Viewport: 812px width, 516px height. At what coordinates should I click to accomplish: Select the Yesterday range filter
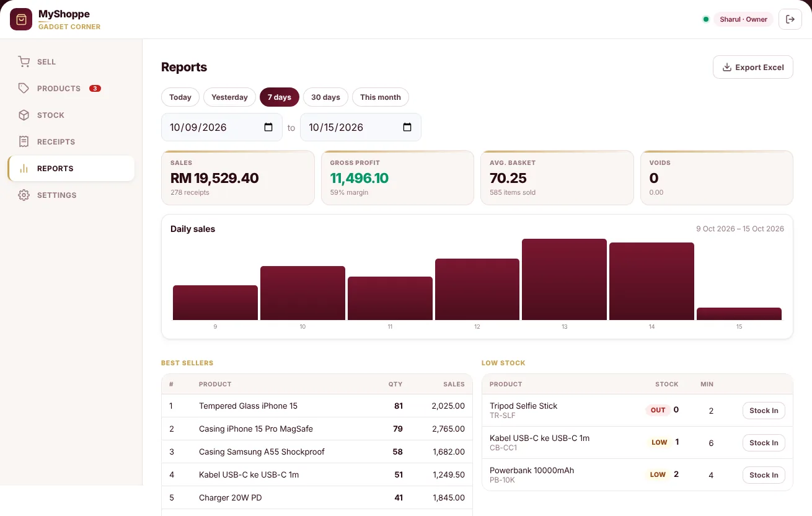(x=229, y=97)
